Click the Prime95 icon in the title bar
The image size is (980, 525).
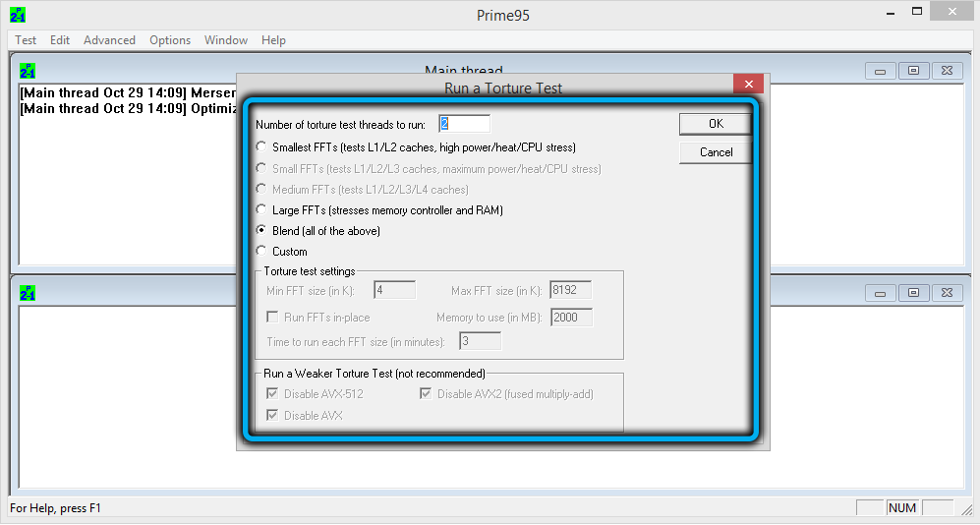coord(18,15)
